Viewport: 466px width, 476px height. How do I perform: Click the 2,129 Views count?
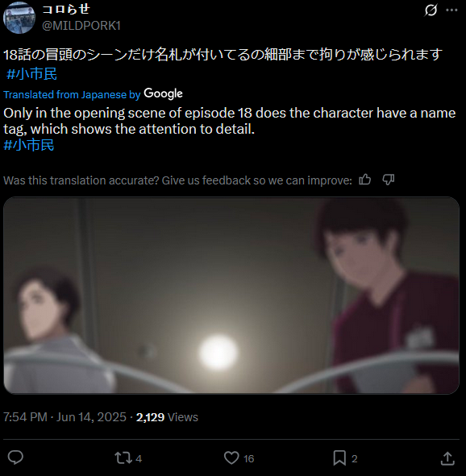tap(167, 417)
